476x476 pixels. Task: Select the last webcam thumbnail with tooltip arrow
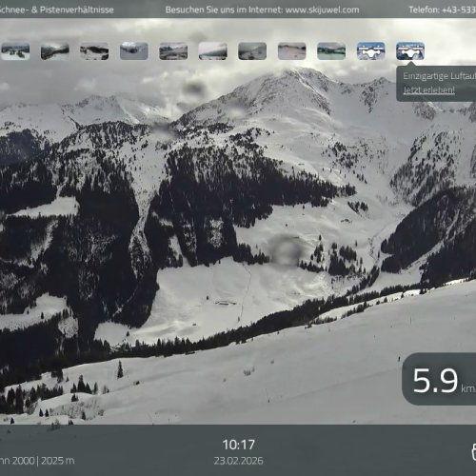(410, 51)
